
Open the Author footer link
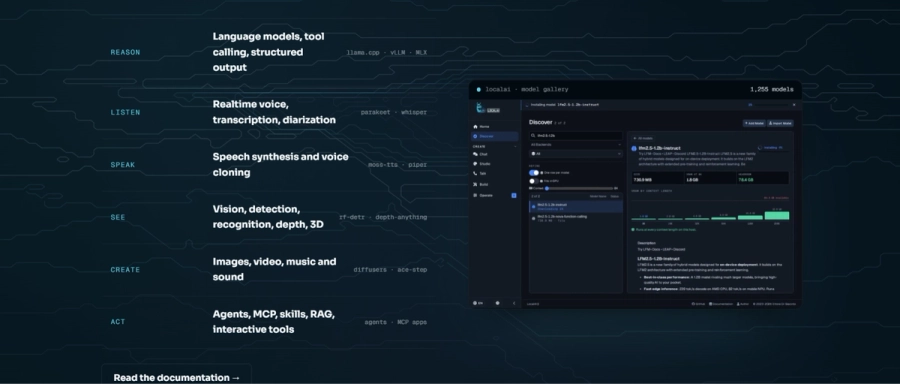(743, 304)
